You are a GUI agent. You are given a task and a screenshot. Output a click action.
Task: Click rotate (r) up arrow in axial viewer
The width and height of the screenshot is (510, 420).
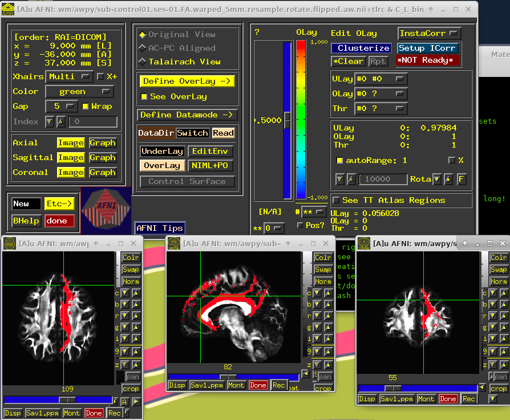tap(136, 316)
